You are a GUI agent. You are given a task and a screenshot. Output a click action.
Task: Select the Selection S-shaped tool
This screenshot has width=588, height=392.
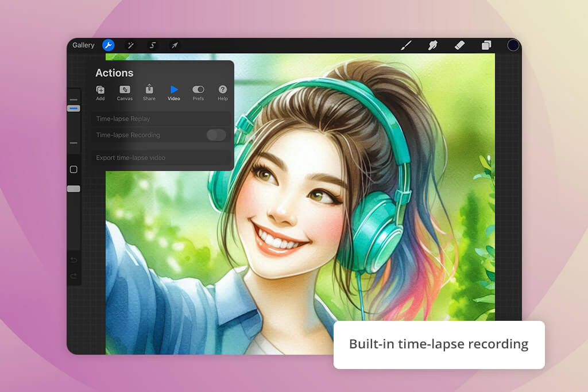pos(153,45)
